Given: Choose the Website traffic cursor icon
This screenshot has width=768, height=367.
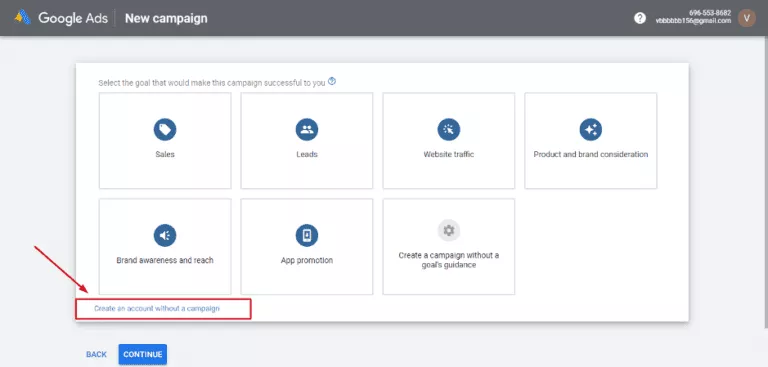Looking at the screenshot, I should click(x=449, y=129).
